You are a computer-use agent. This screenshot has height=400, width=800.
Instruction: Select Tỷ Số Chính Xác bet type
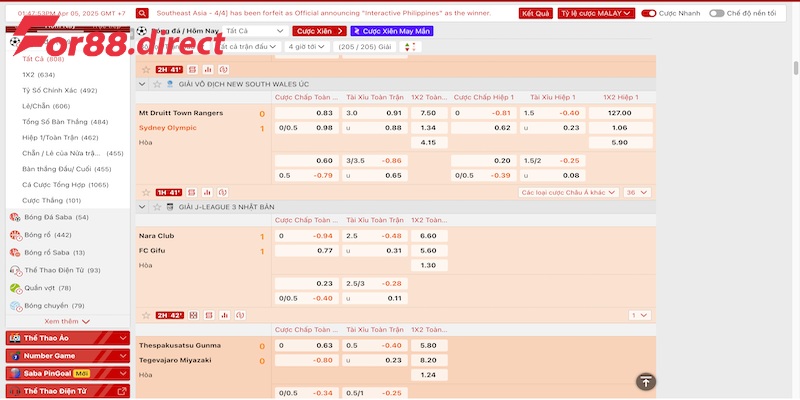point(59,90)
